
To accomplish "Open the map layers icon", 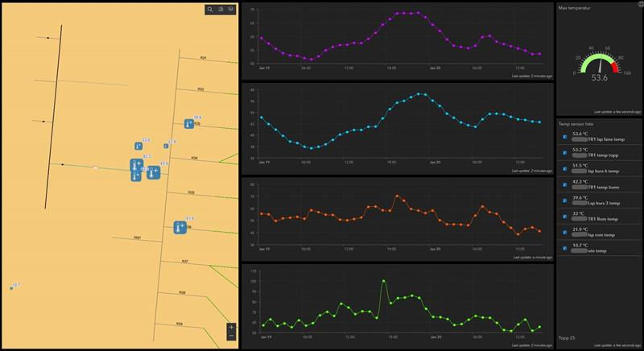I will pyautogui.click(x=231, y=9).
